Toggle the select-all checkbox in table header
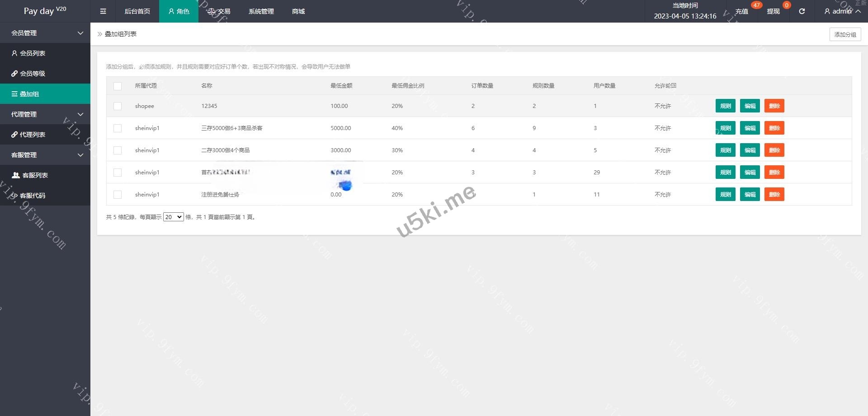 tap(118, 86)
